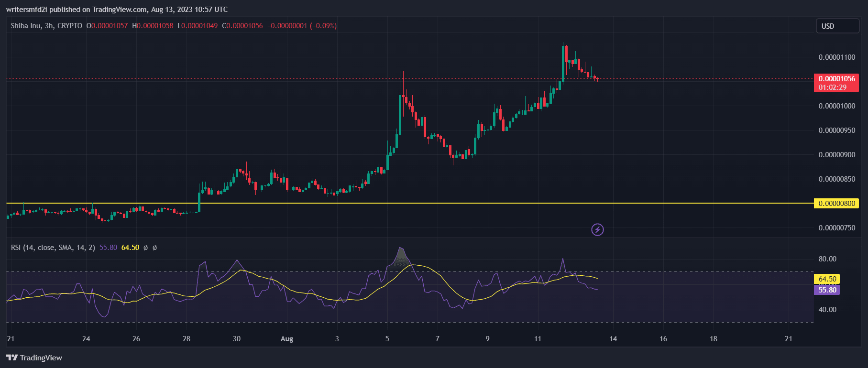The width and height of the screenshot is (868, 368).
Task: Click the 80.00 level on RSI scale
Action: 827,259
